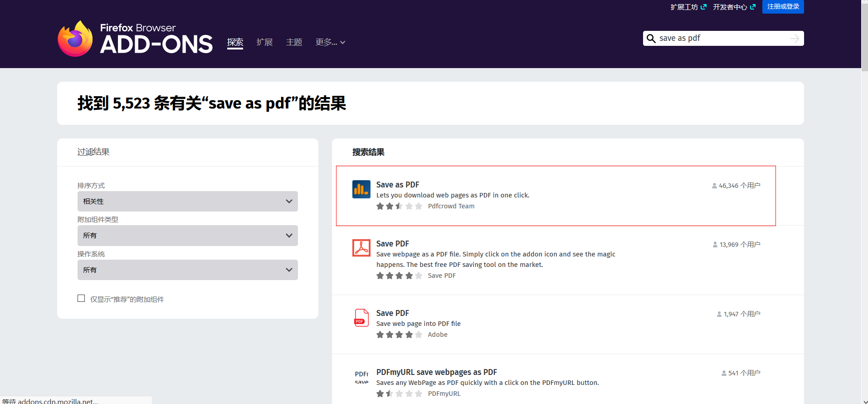Image resolution: width=868 pixels, height=404 pixels.
Task: Click the 541 个用户 count
Action: (x=744, y=373)
